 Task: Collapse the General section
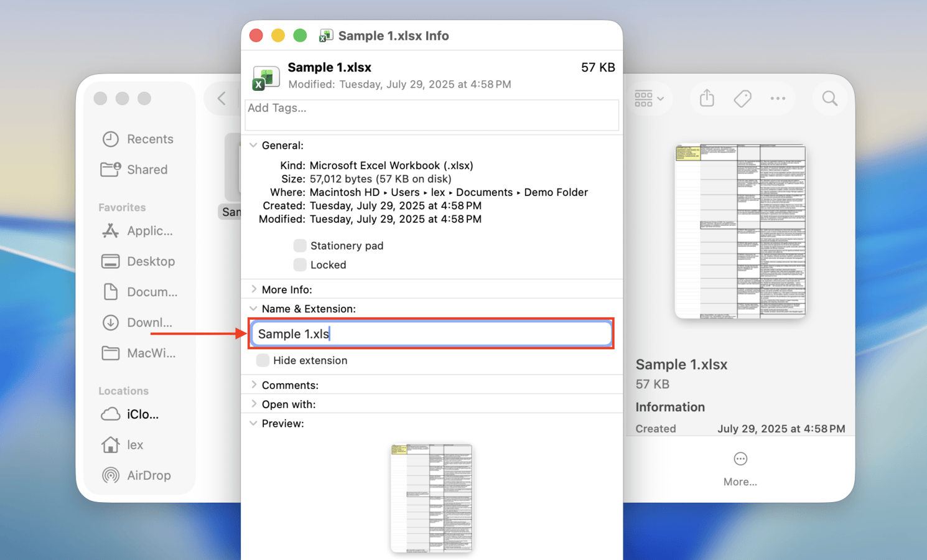pyautogui.click(x=253, y=145)
